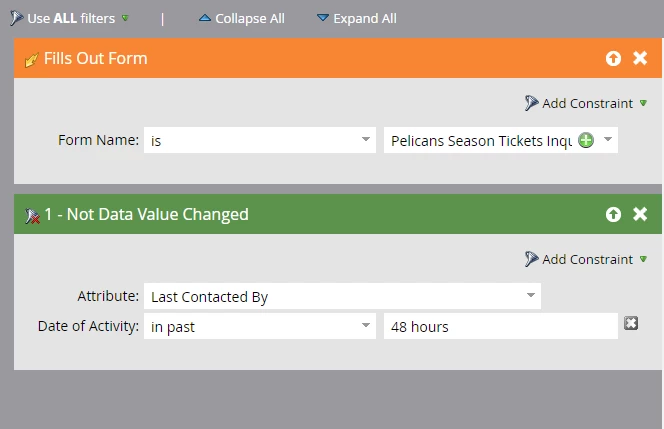
Task: Move Fills Out Form card up
Action: 613,58
